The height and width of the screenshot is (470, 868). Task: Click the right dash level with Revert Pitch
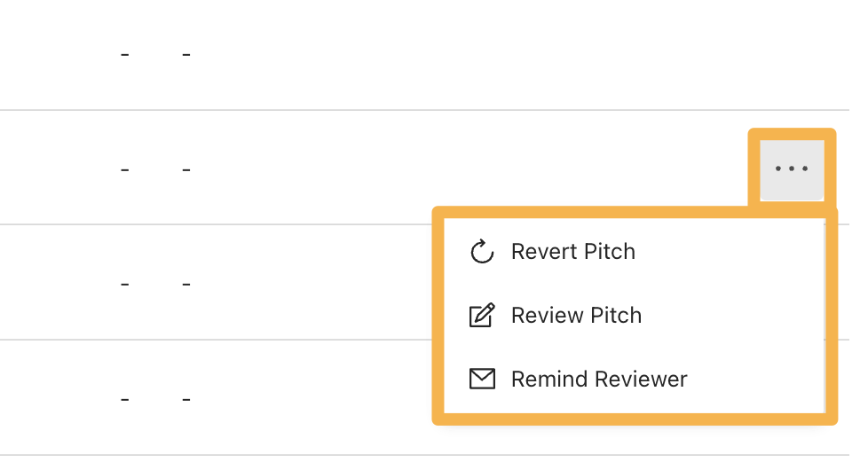pyautogui.click(x=186, y=284)
